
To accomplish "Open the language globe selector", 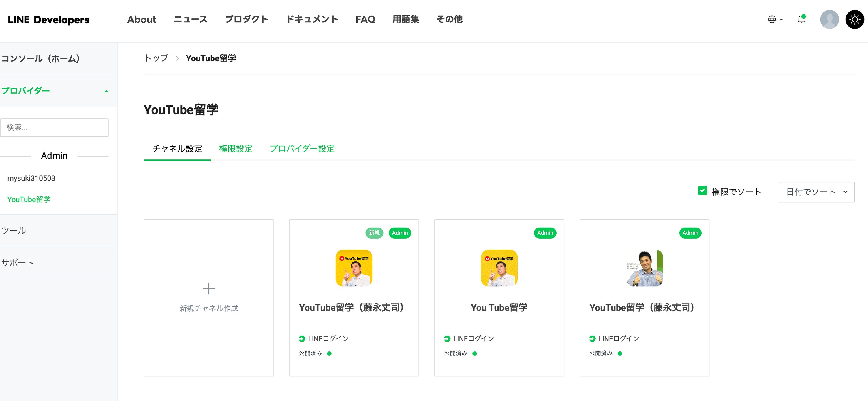I will pyautogui.click(x=775, y=20).
